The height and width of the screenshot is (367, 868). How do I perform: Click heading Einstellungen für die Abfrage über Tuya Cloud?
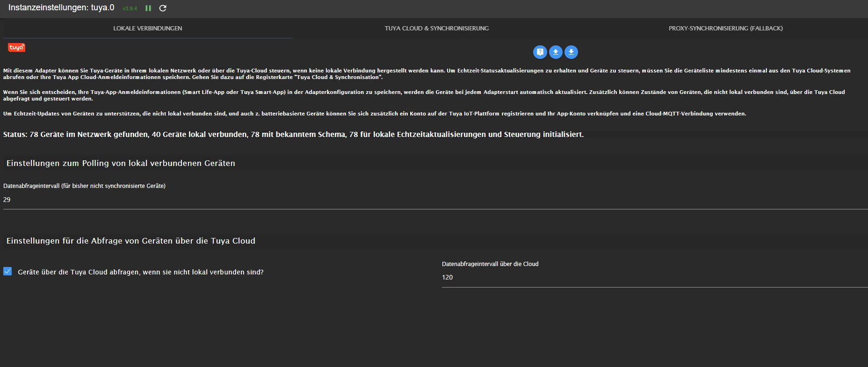coord(131,241)
